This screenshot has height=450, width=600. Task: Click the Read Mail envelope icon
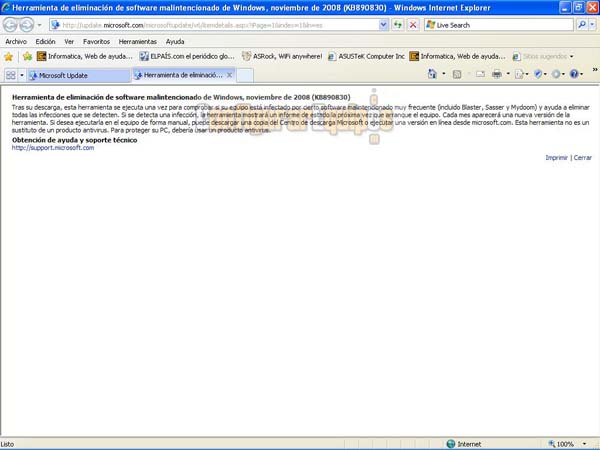481,74
